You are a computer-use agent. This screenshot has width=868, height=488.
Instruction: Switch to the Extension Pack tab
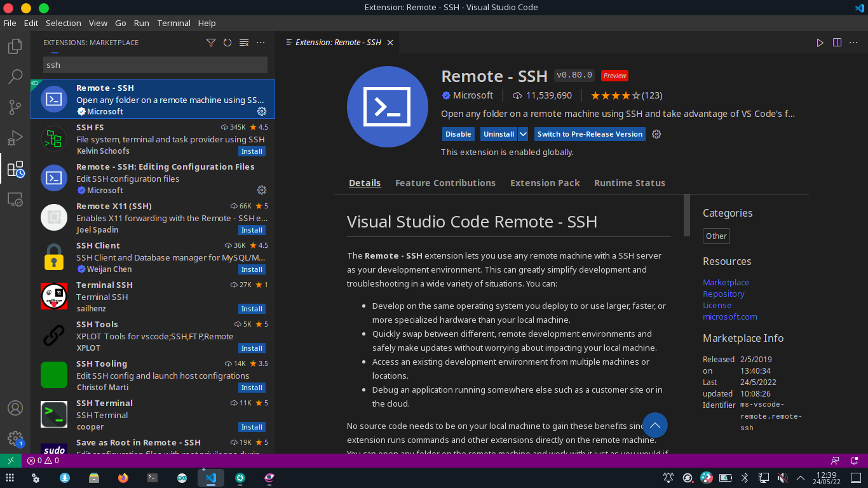pyautogui.click(x=545, y=183)
